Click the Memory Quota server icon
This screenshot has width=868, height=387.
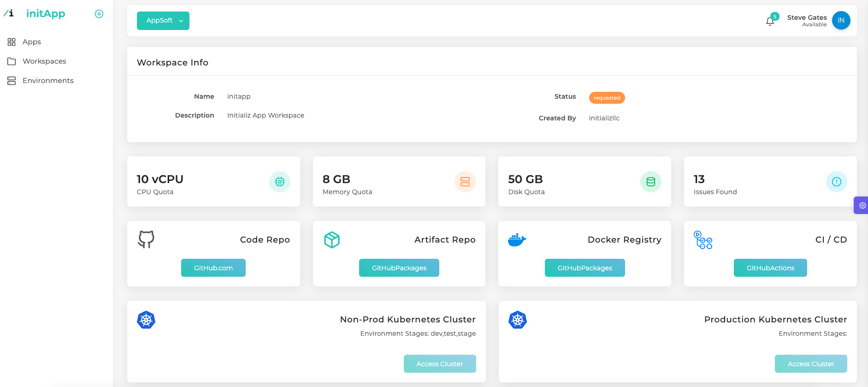[x=465, y=182]
